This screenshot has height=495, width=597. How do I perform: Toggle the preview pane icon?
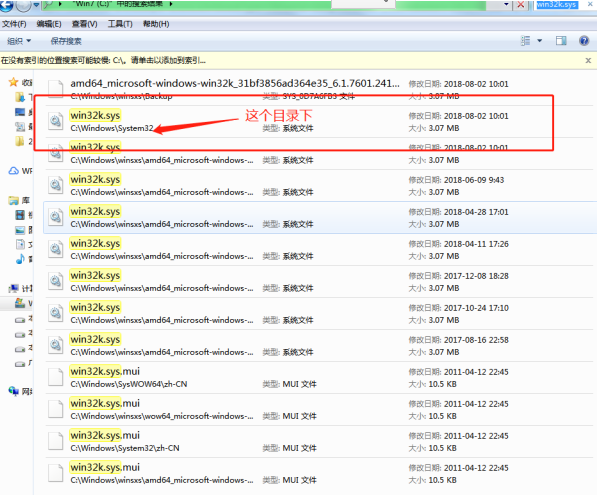[x=561, y=41]
